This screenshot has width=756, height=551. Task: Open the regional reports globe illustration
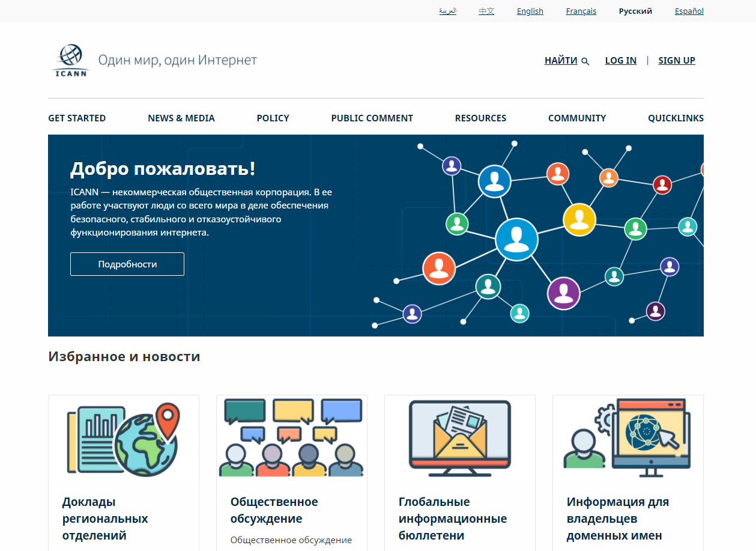(124, 439)
